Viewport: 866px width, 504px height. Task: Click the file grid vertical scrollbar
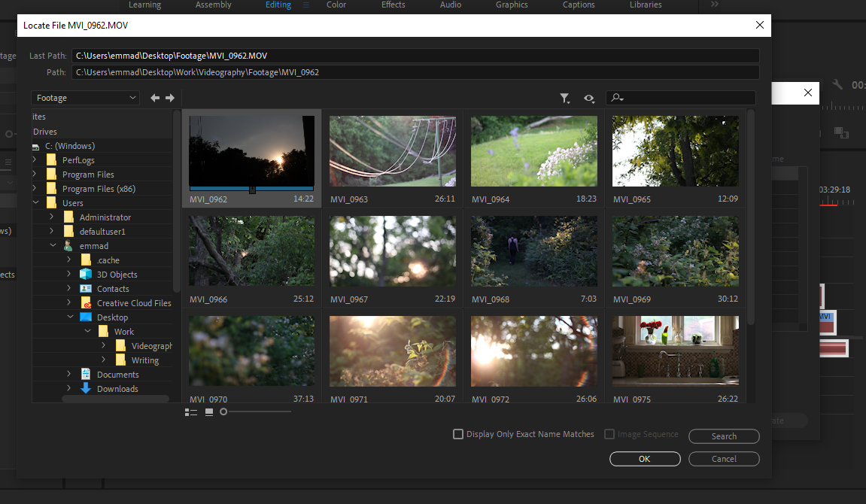click(751, 218)
